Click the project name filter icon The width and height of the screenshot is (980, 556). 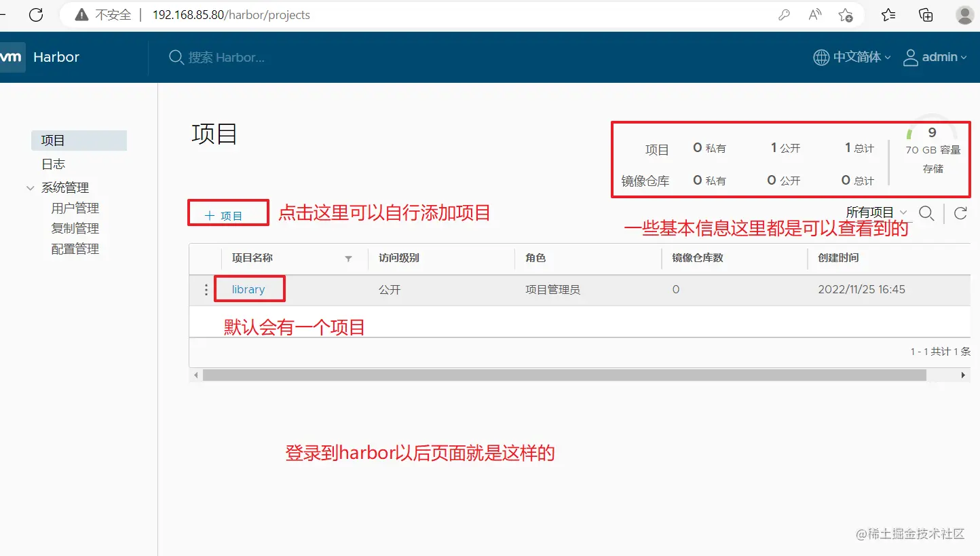(349, 259)
